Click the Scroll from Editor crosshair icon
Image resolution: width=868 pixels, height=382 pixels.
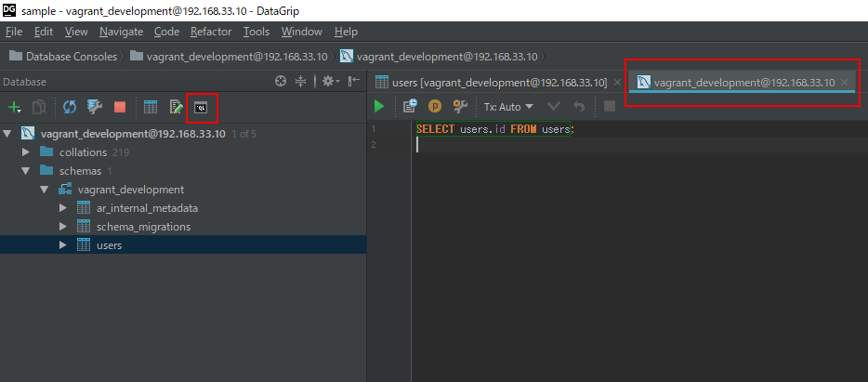point(281,82)
